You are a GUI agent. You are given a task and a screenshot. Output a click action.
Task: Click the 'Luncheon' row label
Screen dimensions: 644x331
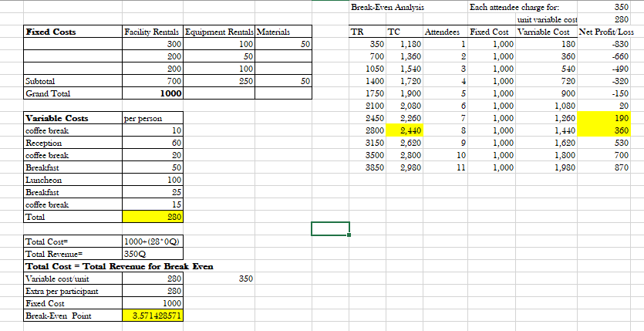coord(73,180)
